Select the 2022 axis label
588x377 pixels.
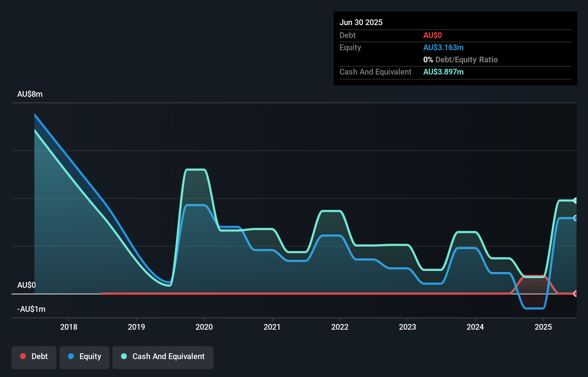pyautogui.click(x=340, y=327)
